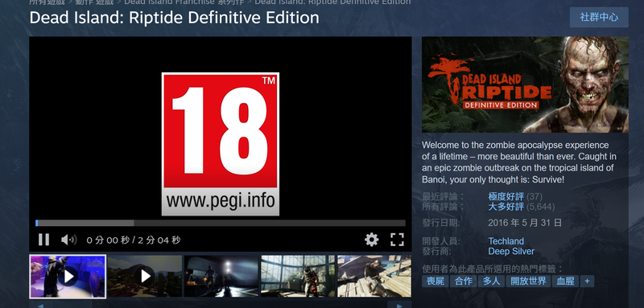This screenshot has width=644, height=308.
Task: Mute the trailer volume icon
Action: 68,240
